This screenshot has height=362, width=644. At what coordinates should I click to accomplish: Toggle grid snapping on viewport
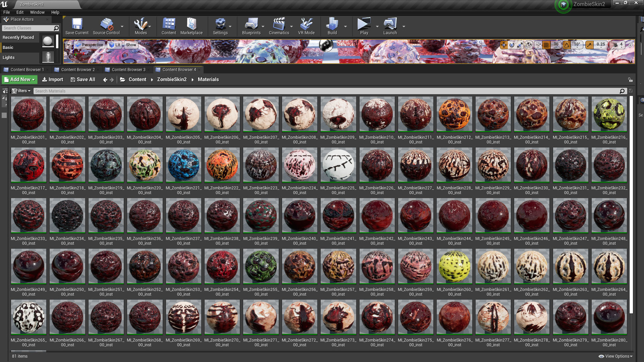point(546,45)
